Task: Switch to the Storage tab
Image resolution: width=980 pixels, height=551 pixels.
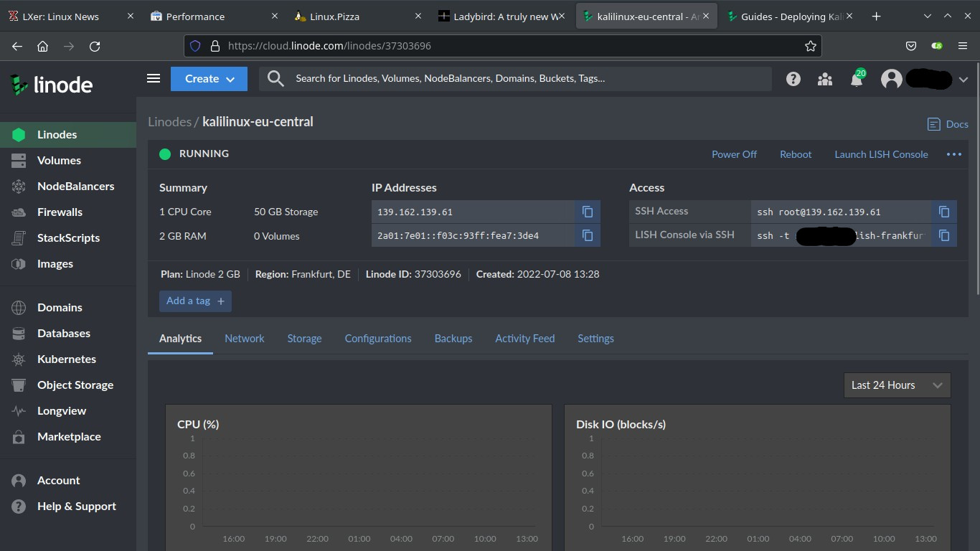Action: click(304, 339)
